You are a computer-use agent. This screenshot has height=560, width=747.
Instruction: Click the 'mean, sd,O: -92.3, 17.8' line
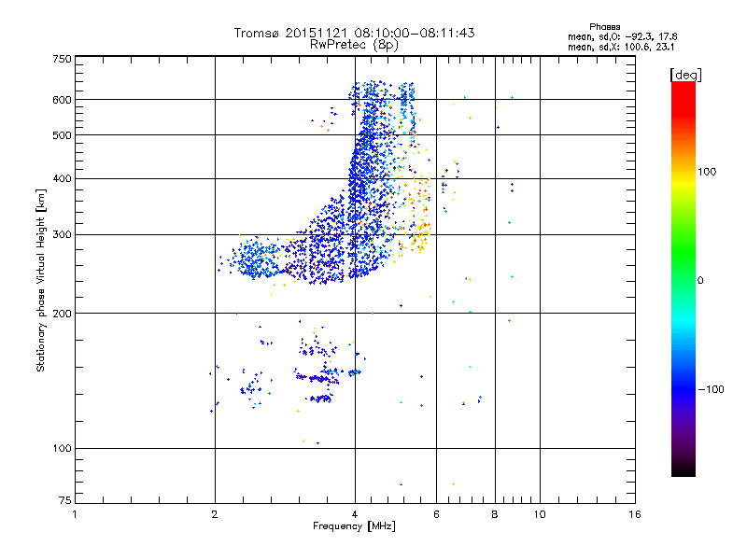coord(622,36)
